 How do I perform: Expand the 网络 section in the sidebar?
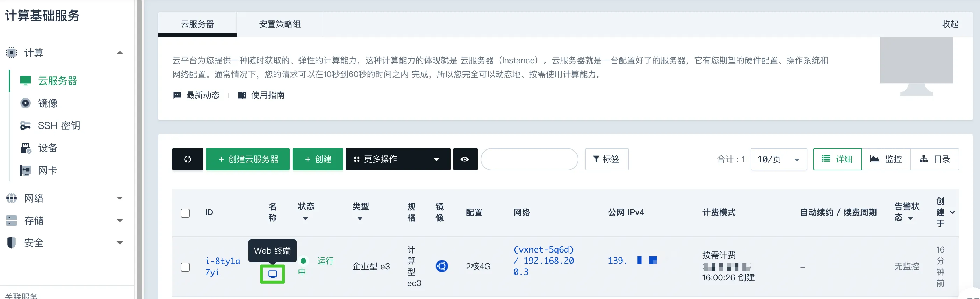(120, 198)
